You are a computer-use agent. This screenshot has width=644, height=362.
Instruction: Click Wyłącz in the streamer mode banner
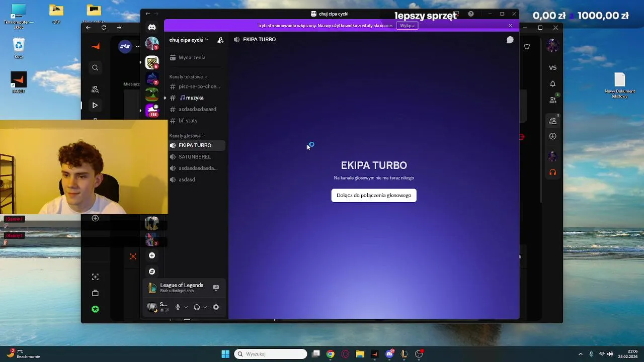(x=407, y=26)
